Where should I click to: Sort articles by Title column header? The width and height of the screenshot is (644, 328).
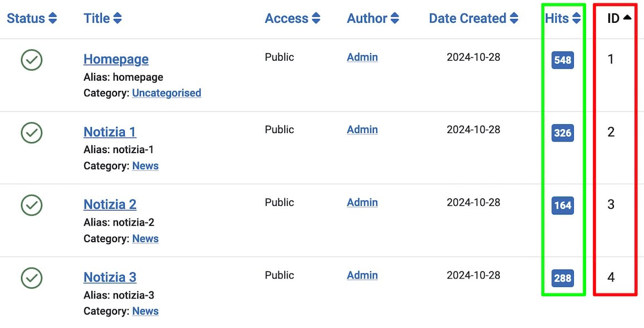coord(103,18)
